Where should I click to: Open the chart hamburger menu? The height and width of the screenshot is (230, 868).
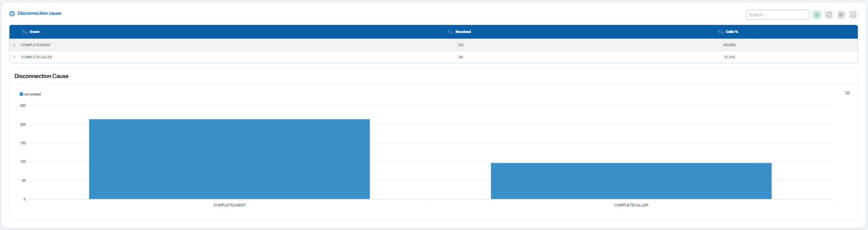pyautogui.click(x=848, y=93)
